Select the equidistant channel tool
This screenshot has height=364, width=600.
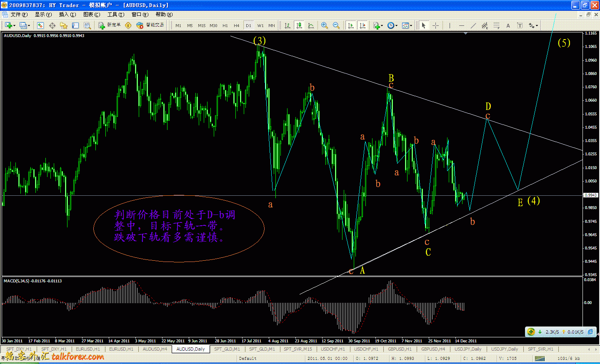485,25
